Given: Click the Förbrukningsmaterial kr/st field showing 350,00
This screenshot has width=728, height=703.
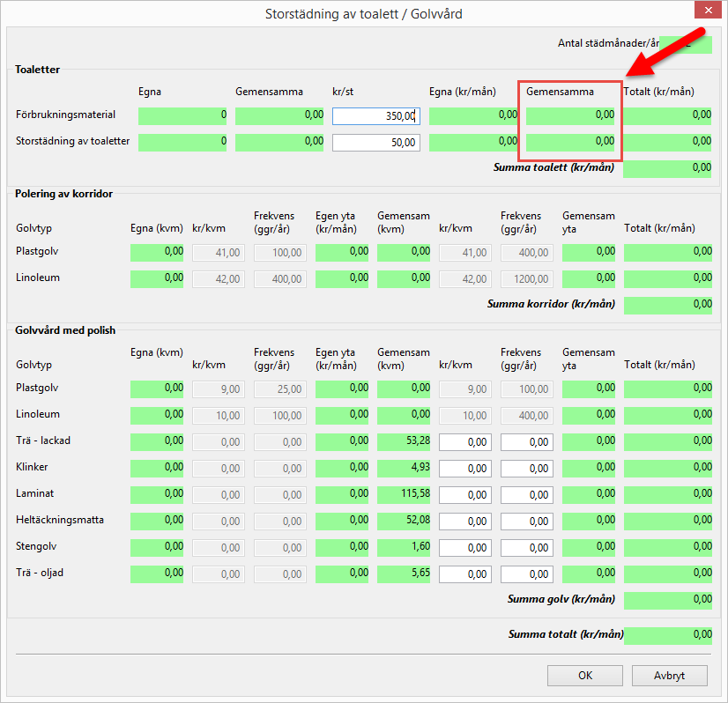Looking at the screenshot, I should [x=375, y=115].
